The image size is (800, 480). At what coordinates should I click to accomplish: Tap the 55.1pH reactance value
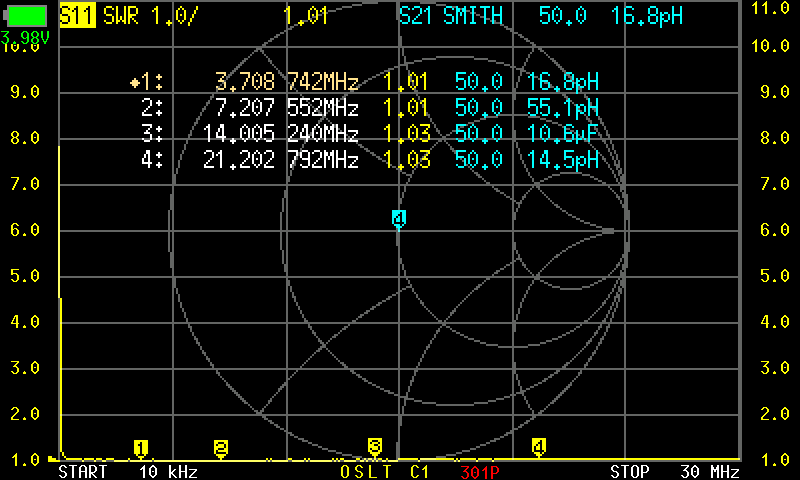pyautogui.click(x=563, y=108)
